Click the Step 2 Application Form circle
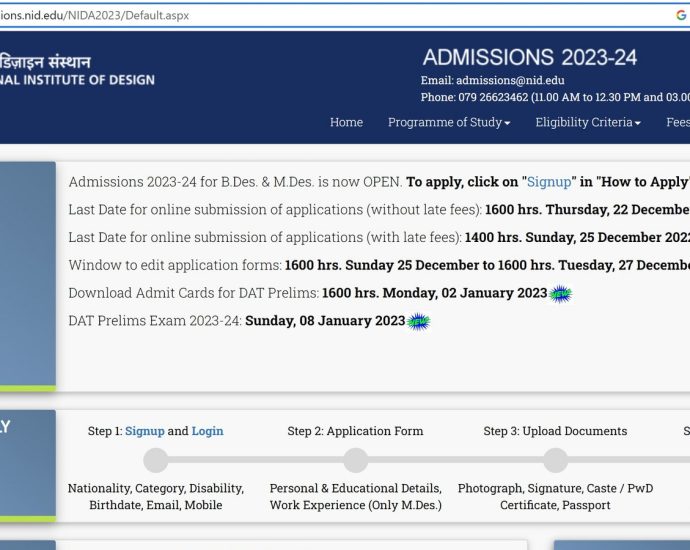Image resolution: width=690 pixels, height=550 pixels. pyautogui.click(x=355, y=460)
